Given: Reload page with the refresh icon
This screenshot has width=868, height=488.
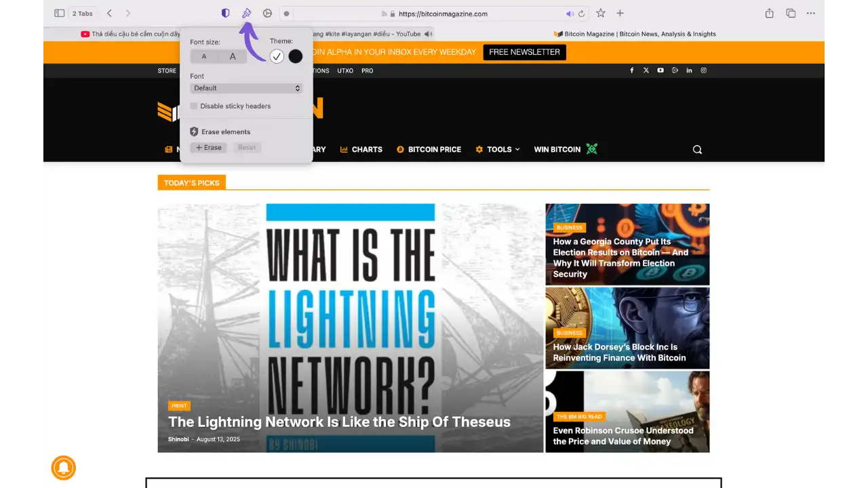Looking at the screenshot, I should (x=581, y=14).
